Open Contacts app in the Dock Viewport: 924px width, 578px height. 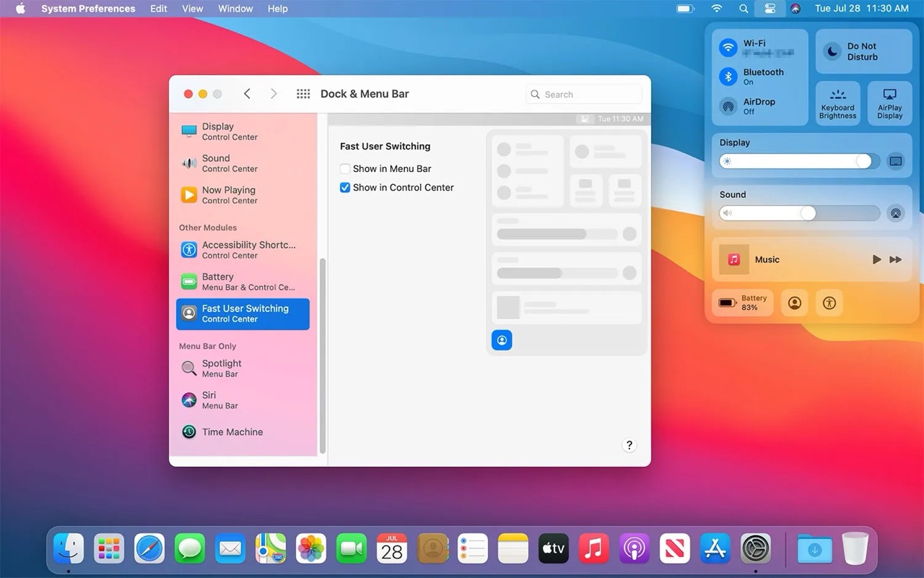[432, 549]
